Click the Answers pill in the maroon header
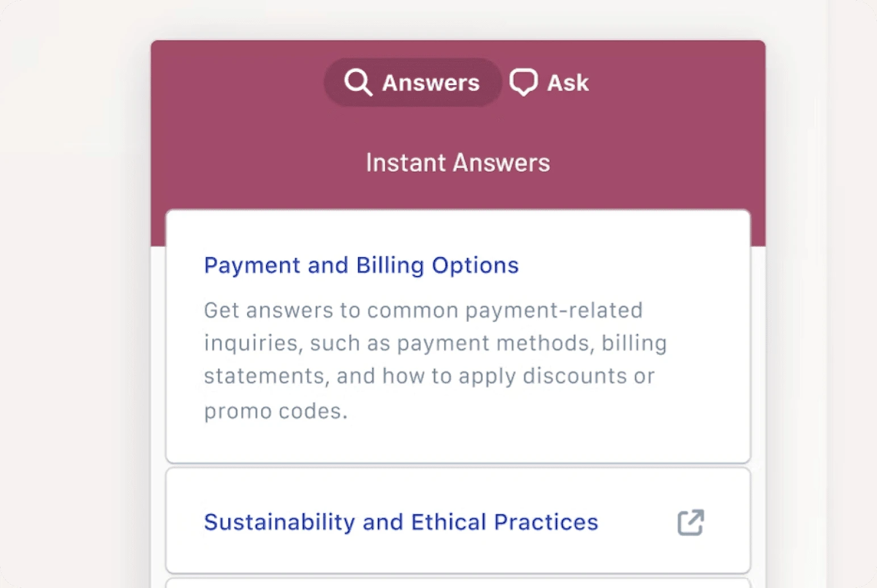This screenshot has width=877, height=588. (x=412, y=82)
